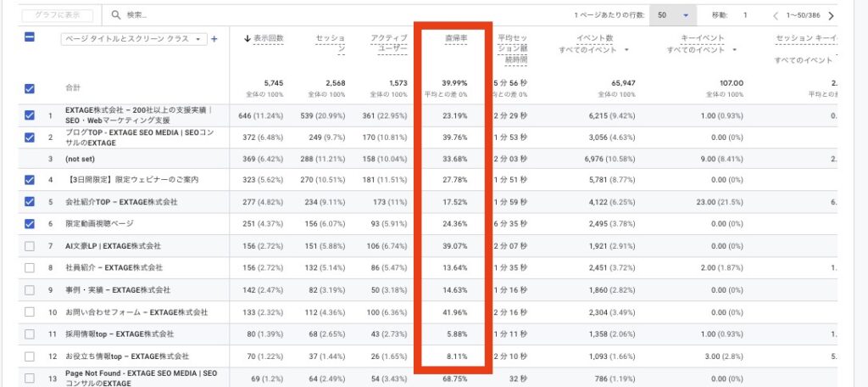Toggle the header select-all checkbox
Screen dimensions: 868x387
point(30,37)
